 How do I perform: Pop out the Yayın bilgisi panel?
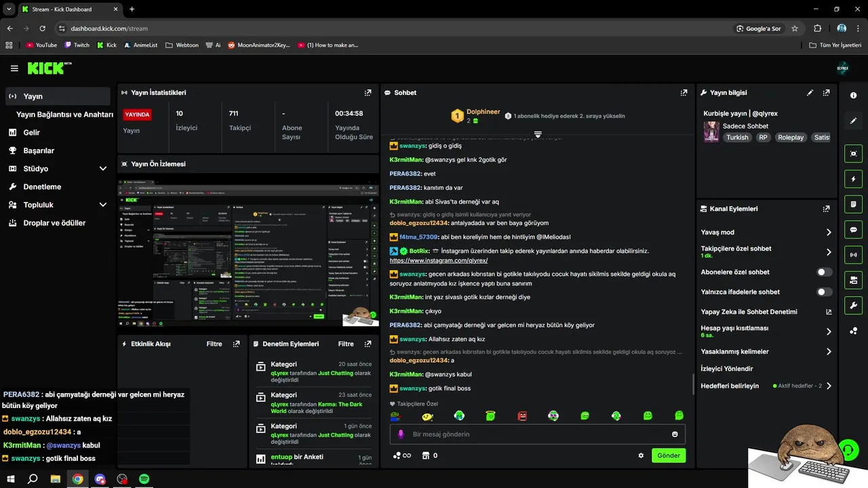[826, 93]
